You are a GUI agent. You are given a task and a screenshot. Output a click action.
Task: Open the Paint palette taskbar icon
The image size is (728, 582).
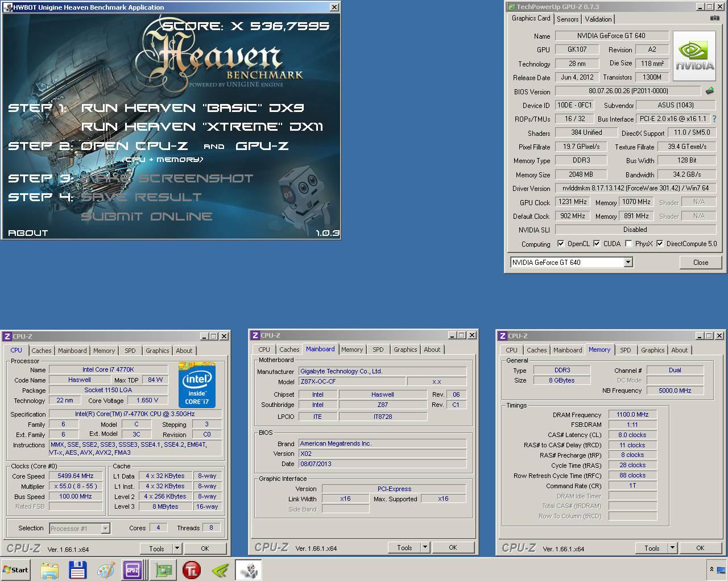tap(106, 569)
